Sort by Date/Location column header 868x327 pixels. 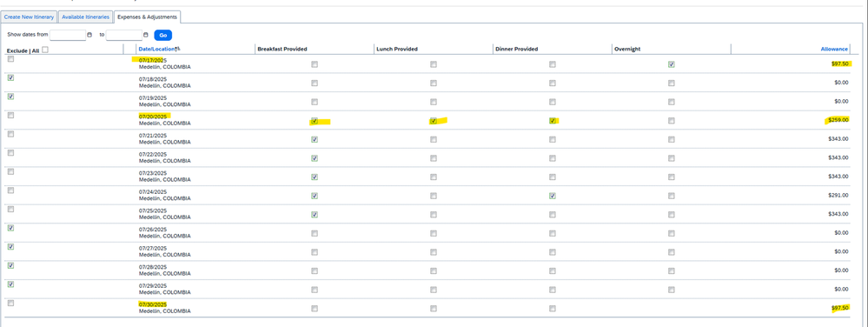[156, 49]
